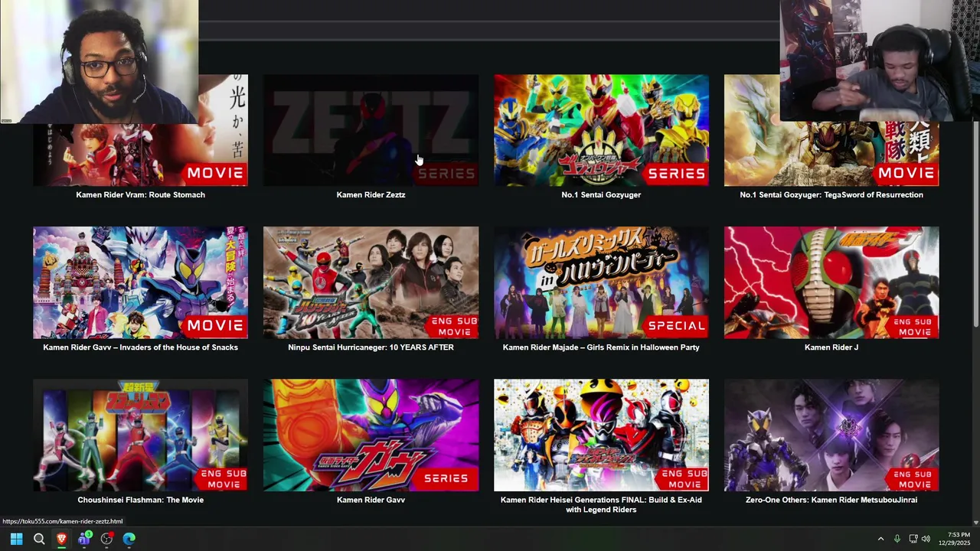Image resolution: width=980 pixels, height=551 pixels.
Task: Open the Windows Start menu
Action: [16, 539]
